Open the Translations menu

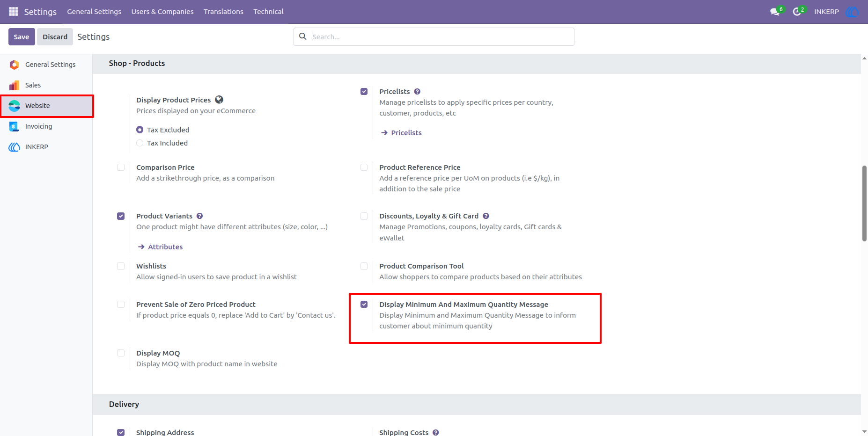(x=223, y=12)
